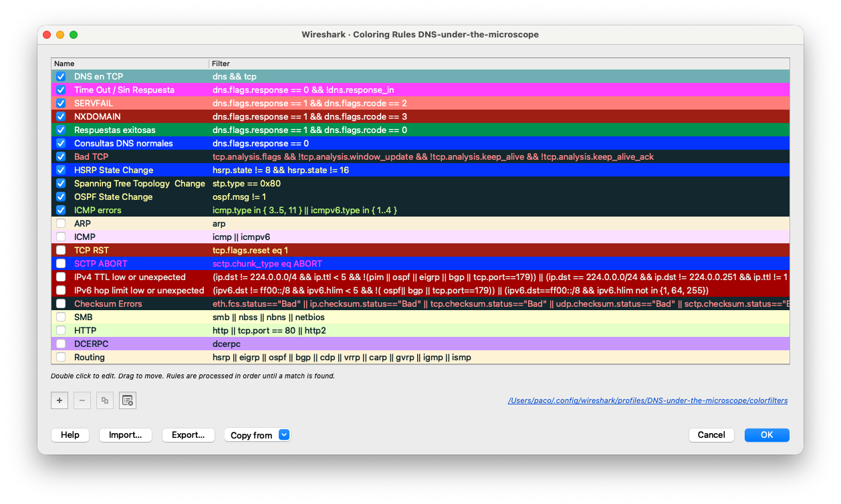Select IPv6 hop limit low or unexpected rule
Image resolution: width=841 pixels, height=504 pixels.
pos(139,291)
